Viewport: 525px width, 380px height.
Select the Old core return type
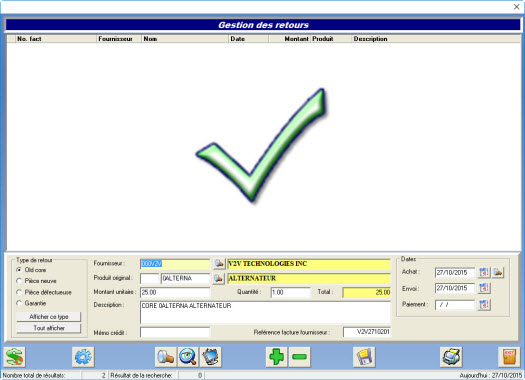click(19, 270)
